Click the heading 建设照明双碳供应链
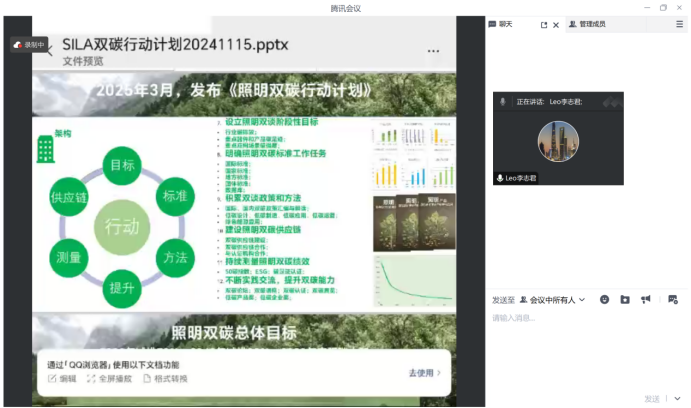The width and height of the screenshot is (691, 408). coord(263,230)
